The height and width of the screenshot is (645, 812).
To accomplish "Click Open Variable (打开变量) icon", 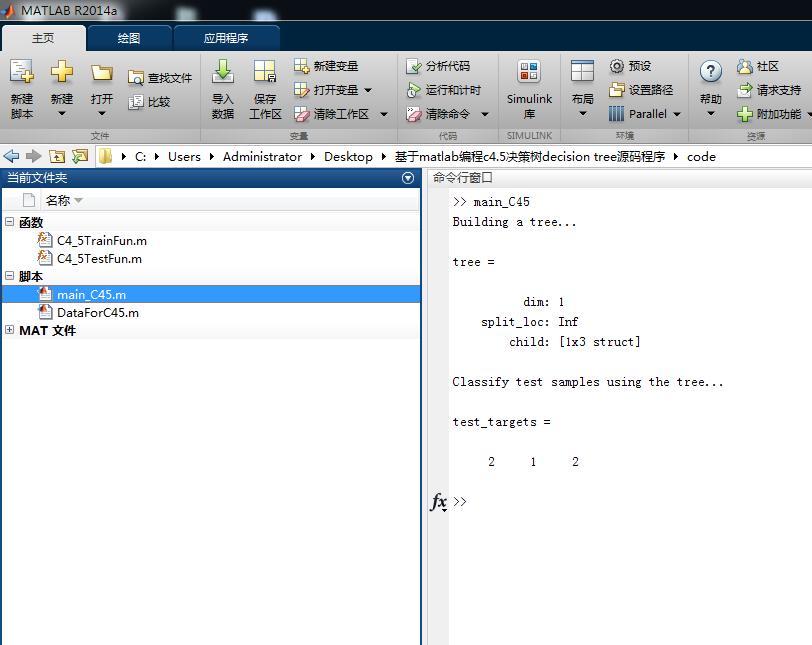I will point(301,90).
